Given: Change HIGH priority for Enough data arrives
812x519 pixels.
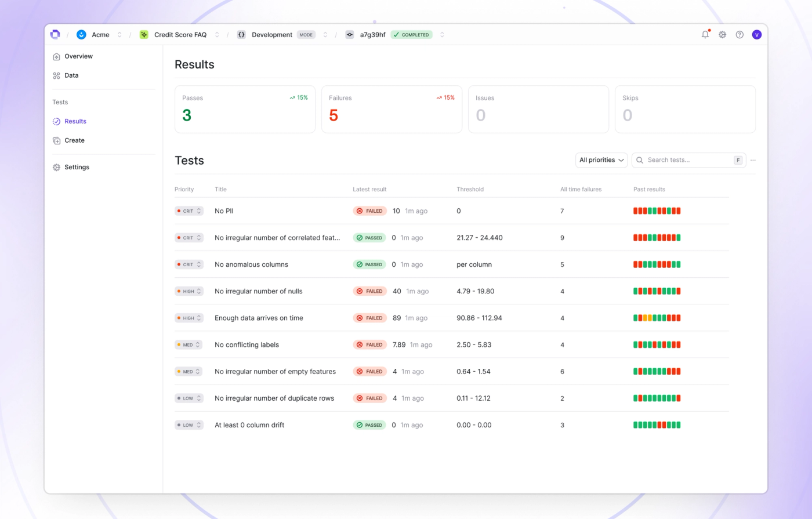Looking at the screenshot, I should tap(189, 318).
